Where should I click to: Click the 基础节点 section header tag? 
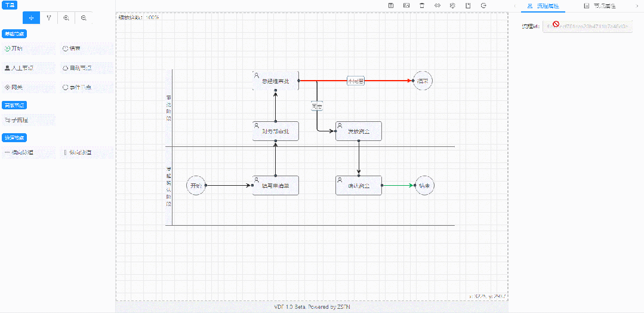(15, 34)
